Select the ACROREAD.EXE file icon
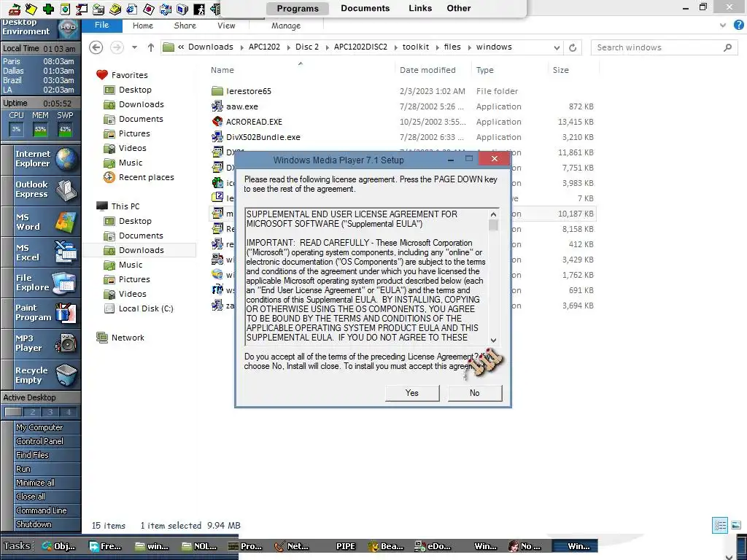 pyautogui.click(x=217, y=122)
